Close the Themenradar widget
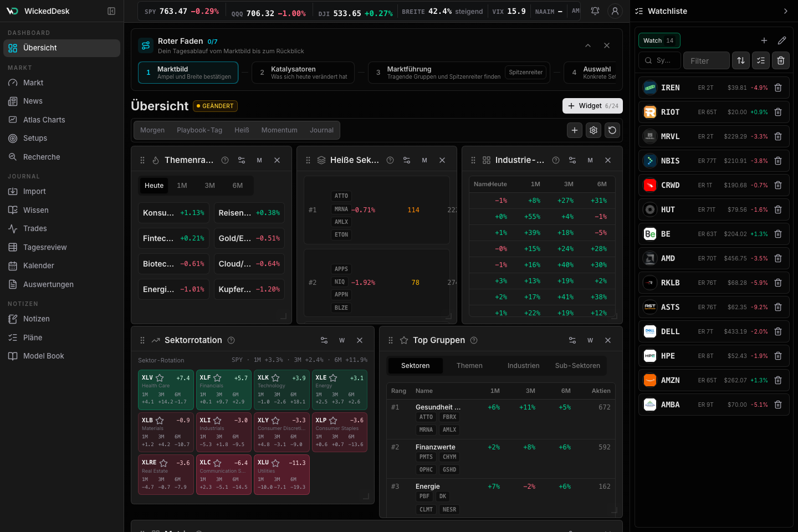The image size is (798, 532). [x=277, y=160]
